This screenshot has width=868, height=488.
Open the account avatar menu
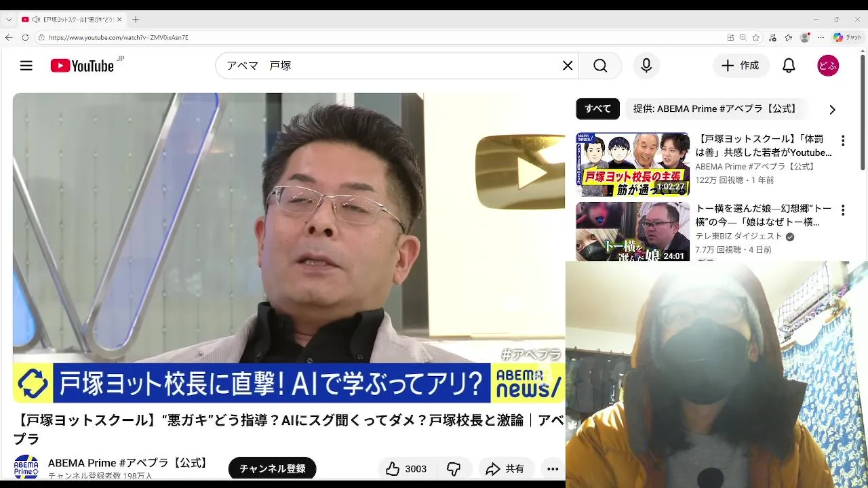tap(828, 66)
